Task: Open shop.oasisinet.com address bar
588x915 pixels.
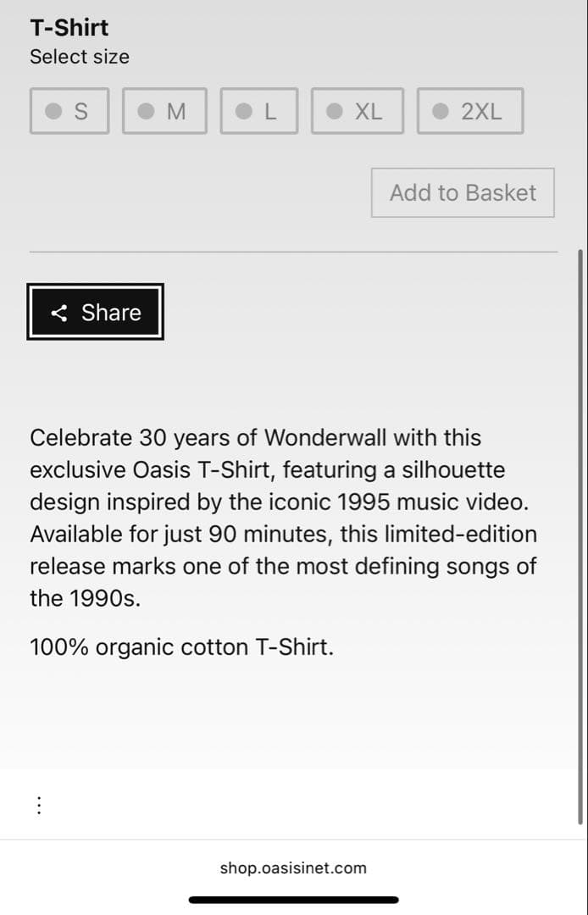Action: pos(294,868)
